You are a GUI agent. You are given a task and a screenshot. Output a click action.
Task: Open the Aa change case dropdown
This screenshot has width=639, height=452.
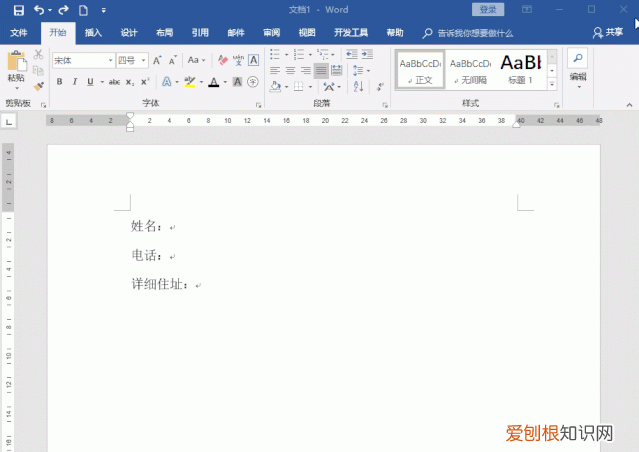(196, 60)
